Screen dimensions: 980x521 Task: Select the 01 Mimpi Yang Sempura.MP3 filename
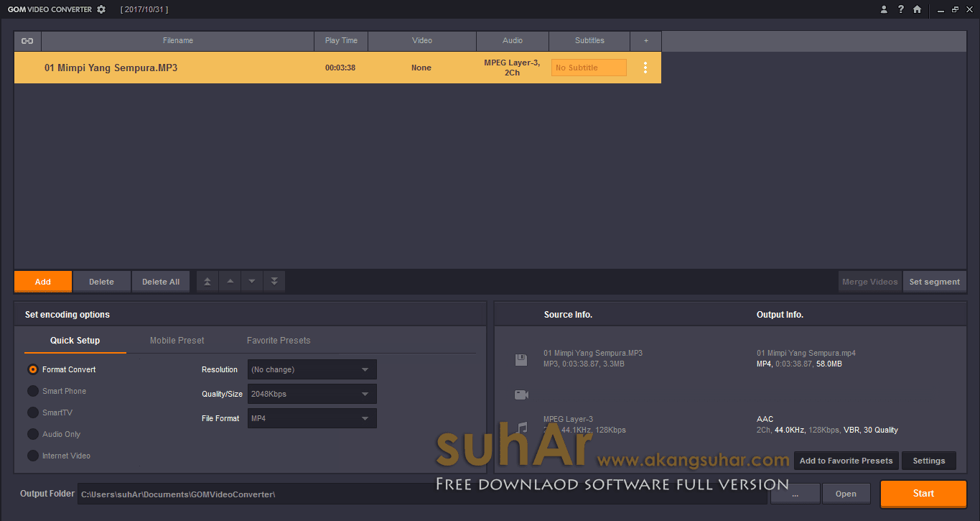point(111,68)
